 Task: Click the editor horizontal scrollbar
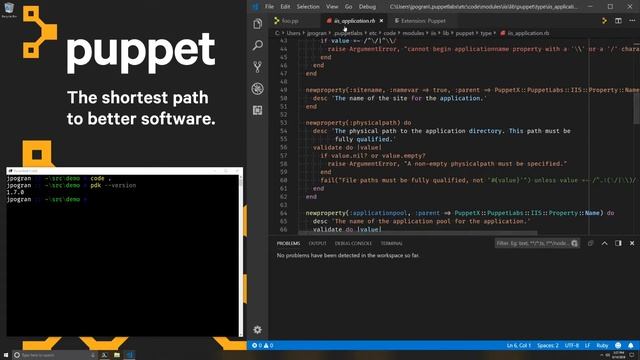[x=418, y=233]
